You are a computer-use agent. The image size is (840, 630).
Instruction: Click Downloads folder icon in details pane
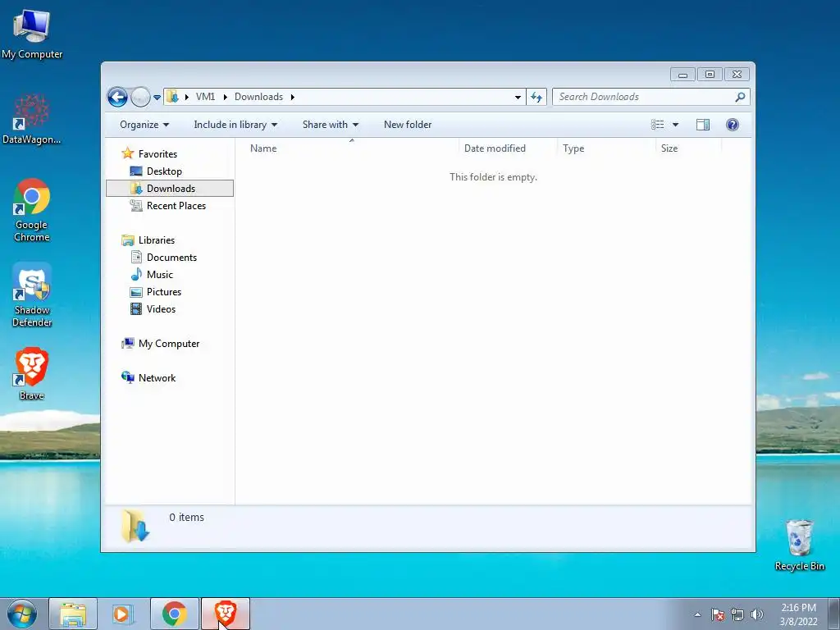coord(135,526)
